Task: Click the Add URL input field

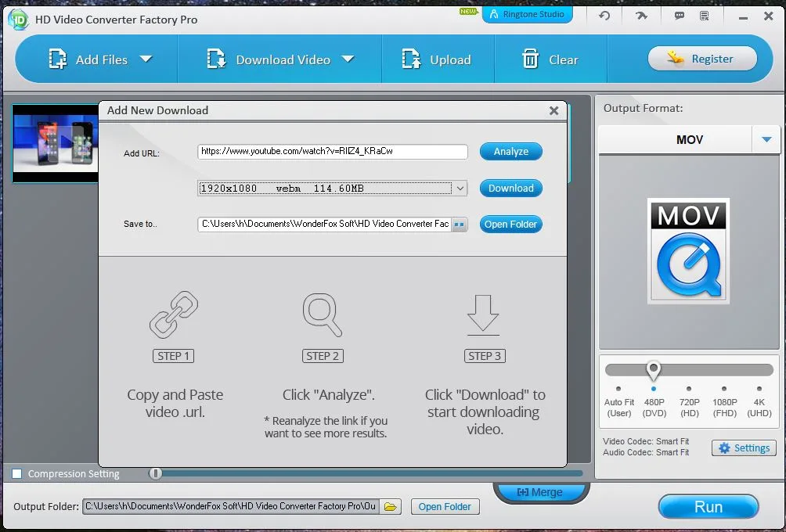Action: point(333,151)
